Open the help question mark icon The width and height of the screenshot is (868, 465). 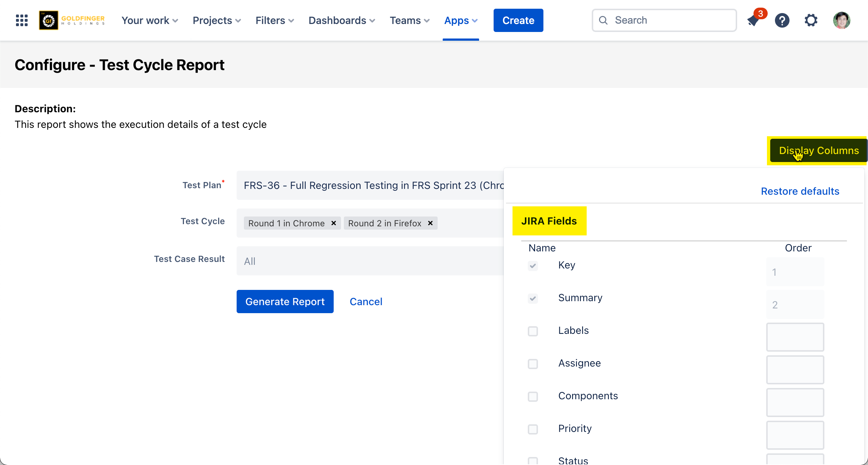click(x=782, y=20)
